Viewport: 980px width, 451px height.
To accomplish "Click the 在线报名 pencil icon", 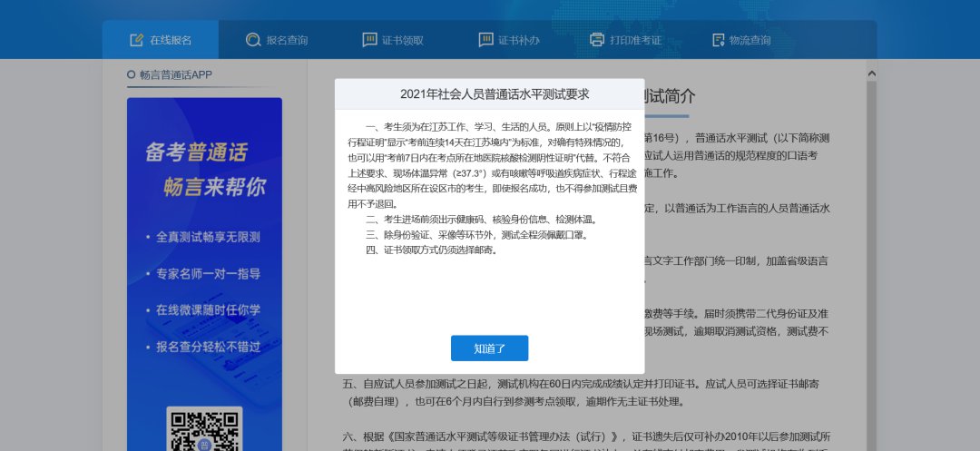I will point(137,40).
